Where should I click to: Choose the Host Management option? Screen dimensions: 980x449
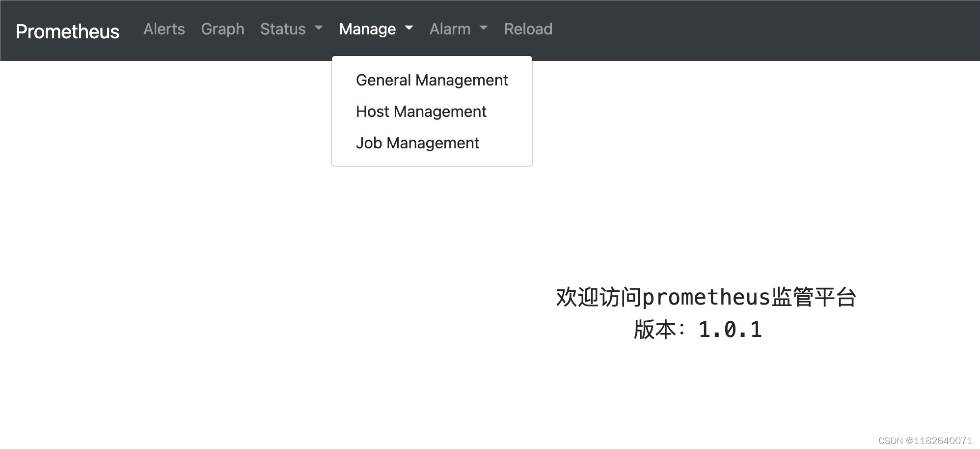coord(432,112)
